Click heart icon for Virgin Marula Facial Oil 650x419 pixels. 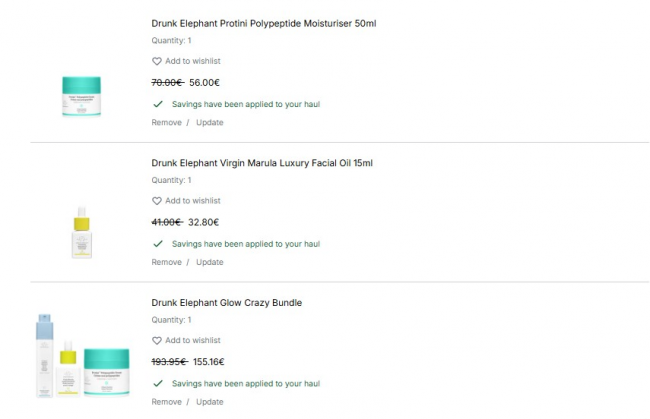pyautogui.click(x=157, y=201)
